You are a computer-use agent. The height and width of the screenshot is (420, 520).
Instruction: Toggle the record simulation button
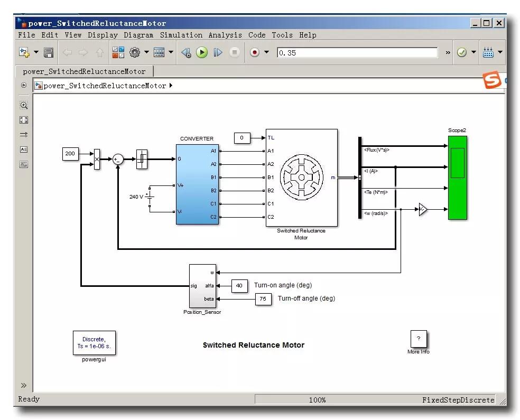click(255, 52)
